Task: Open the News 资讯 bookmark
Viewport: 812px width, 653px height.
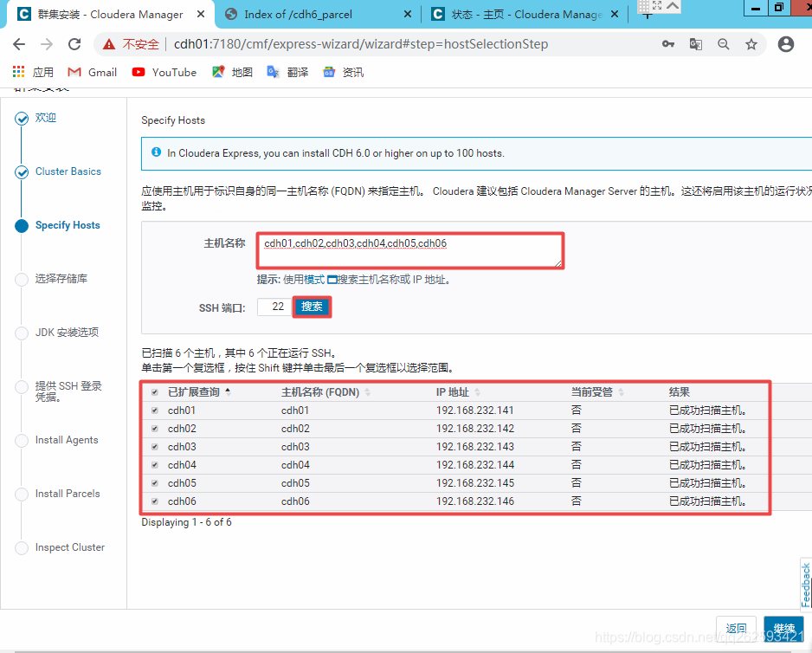Action: tap(343, 72)
